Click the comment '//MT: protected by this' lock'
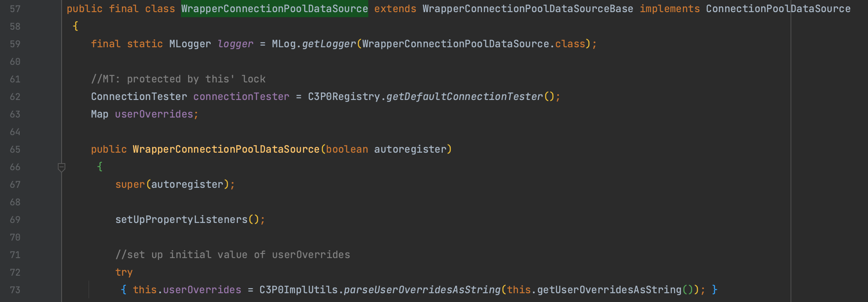 tap(178, 79)
